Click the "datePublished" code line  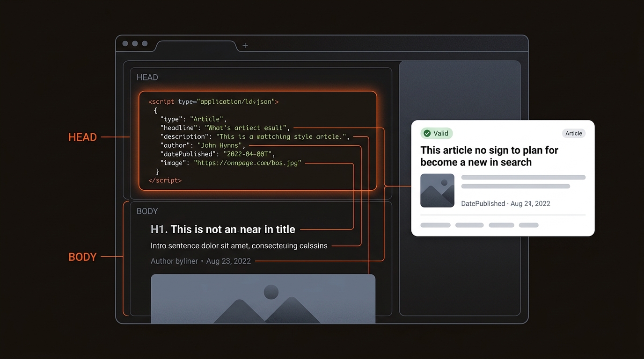pos(218,154)
